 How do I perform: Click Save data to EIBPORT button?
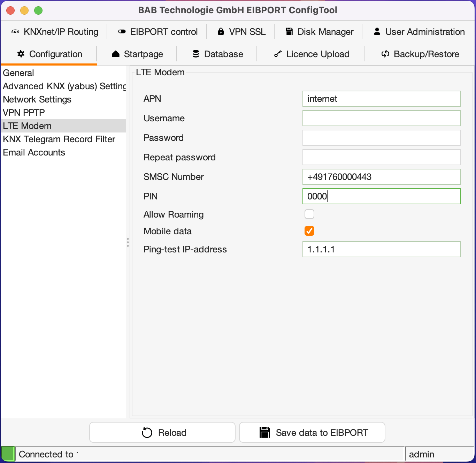click(x=312, y=433)
